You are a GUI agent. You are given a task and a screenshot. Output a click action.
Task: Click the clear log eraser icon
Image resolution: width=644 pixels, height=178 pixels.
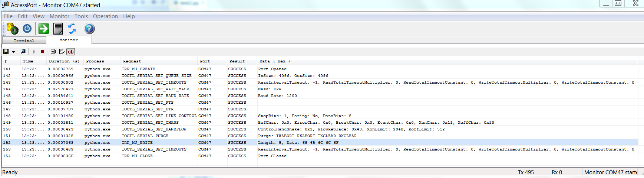click(62, 52)
